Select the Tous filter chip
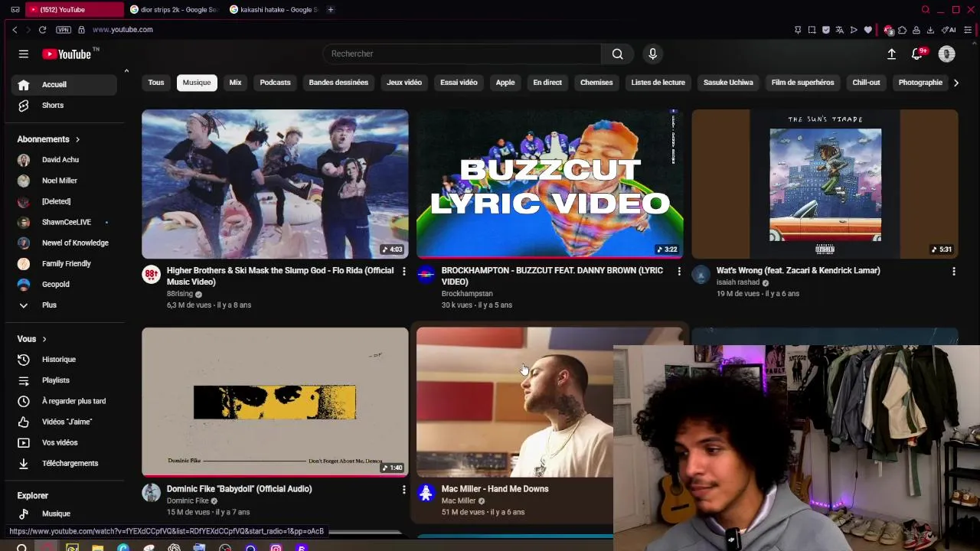 coord(156,83)
